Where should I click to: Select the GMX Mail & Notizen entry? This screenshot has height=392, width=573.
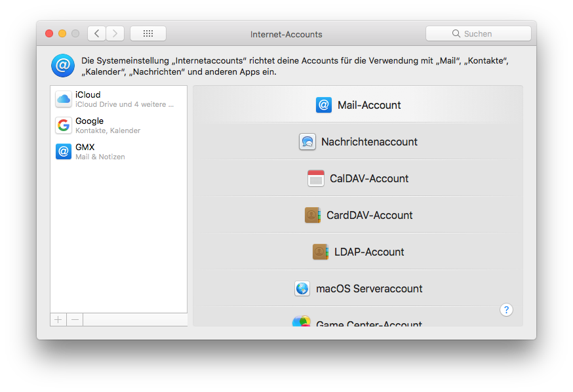pos(118,151)
